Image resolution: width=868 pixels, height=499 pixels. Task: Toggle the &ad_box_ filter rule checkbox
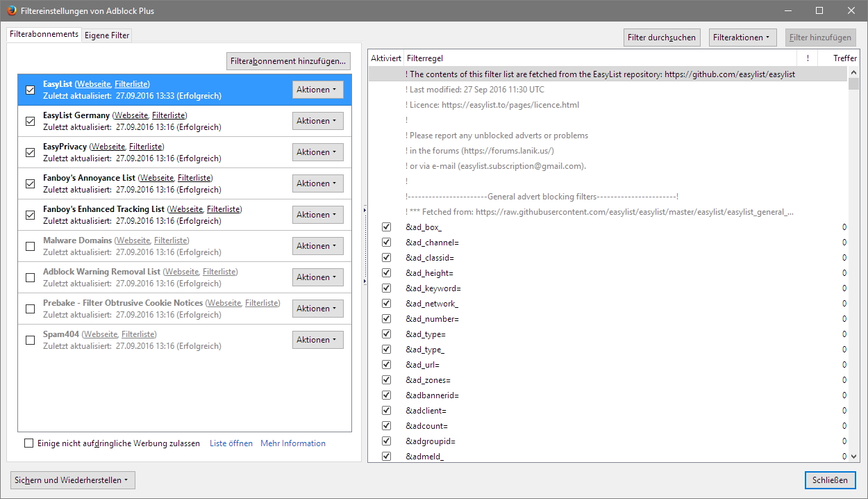(x=386, y=227)
